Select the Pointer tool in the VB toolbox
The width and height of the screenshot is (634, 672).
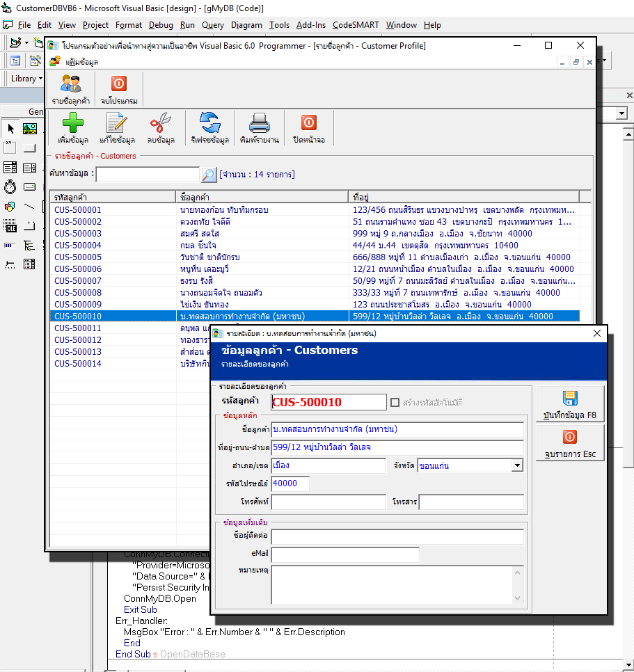click(x=10, y=129)
